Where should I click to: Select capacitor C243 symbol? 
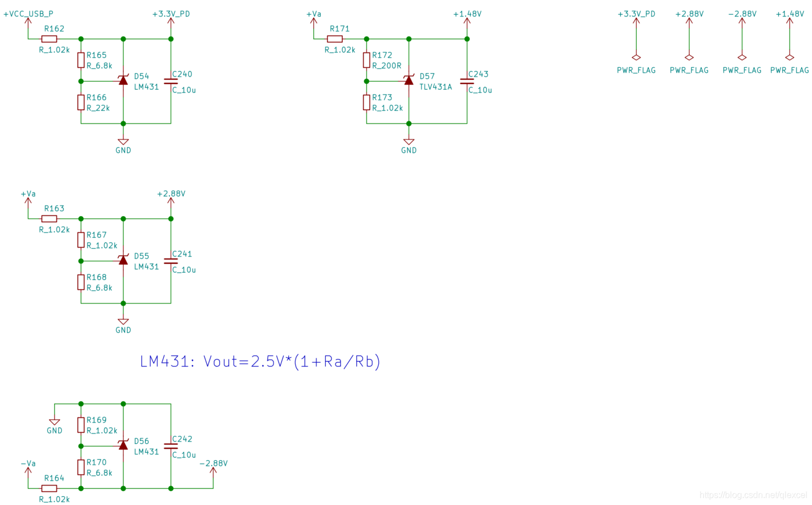pyautogui.click(x=467, y=82)
